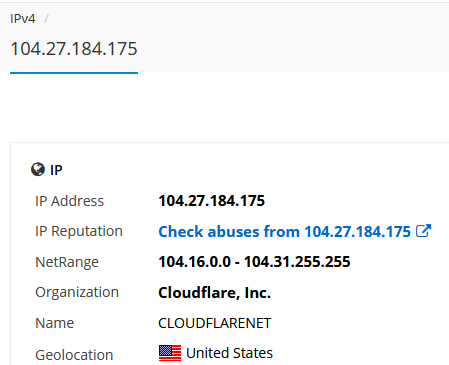Open Check abuses from 104.27.184.175 link

coord(284,232)
